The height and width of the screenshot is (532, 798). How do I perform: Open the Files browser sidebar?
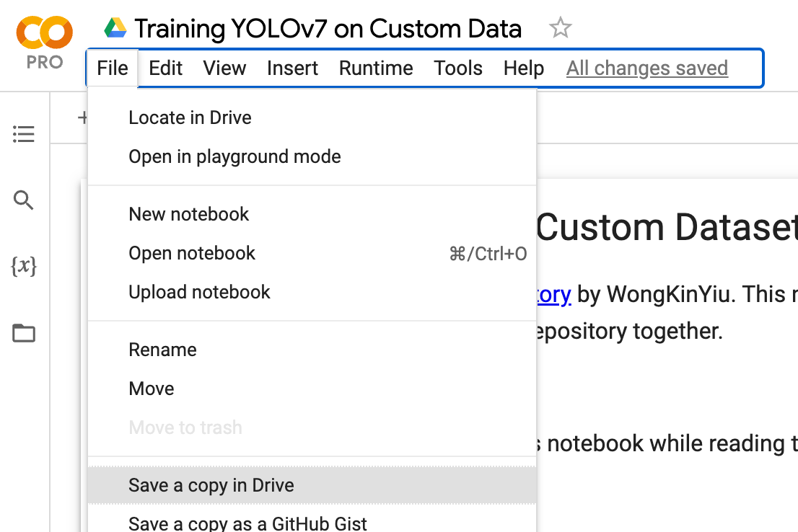coord(24,333)
